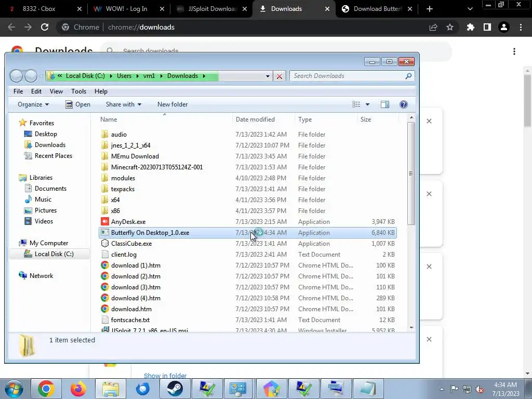Expand the arrow after Users in breadcrumb

(137, 76)
